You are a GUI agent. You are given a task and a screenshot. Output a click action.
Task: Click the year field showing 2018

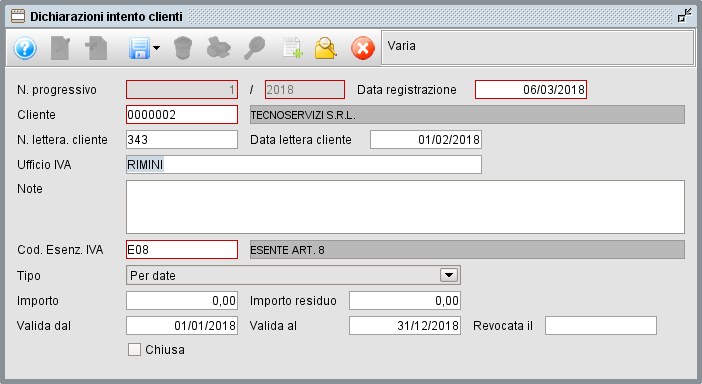pos(305,90)
